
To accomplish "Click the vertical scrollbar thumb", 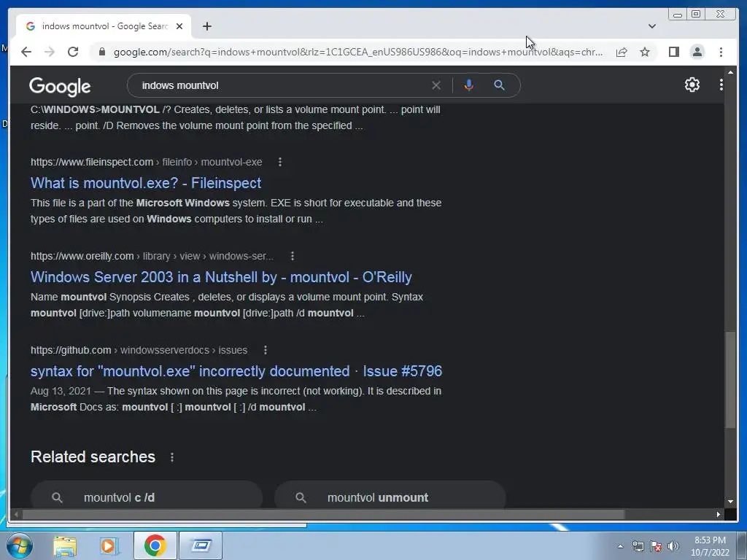I will [x=730, y=379].
